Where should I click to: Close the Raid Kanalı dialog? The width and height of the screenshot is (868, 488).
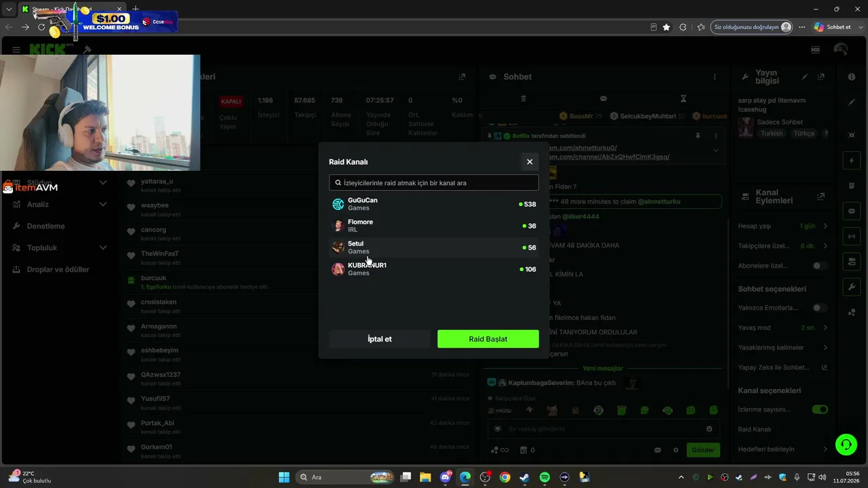(530, 161)
